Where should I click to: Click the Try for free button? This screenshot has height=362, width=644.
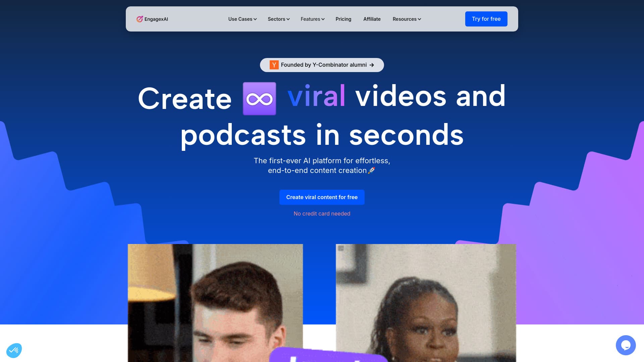[x=486, y=19]
